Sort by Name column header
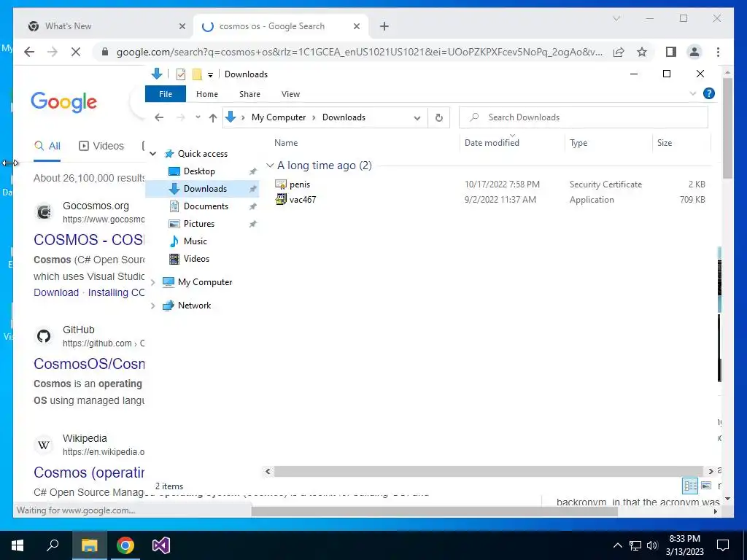The height and width of the screenshot is (560, 747). (x=286, y=142)
